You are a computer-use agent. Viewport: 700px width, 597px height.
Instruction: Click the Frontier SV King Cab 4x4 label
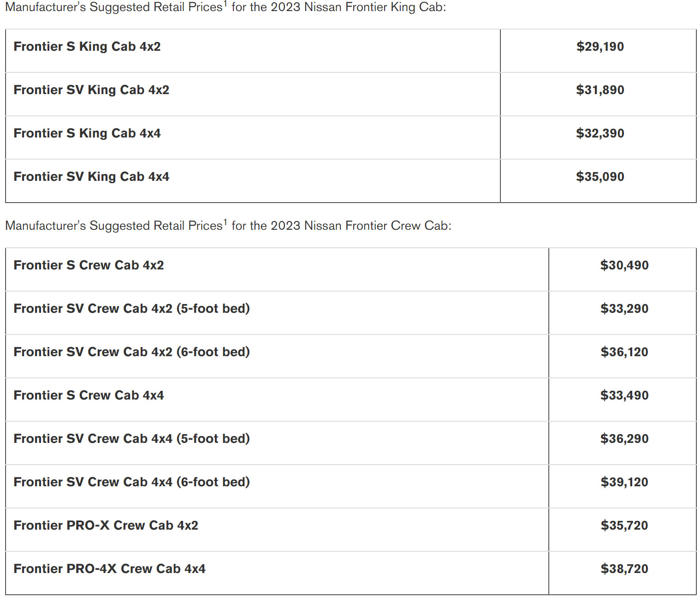click(x=91, y=177)
